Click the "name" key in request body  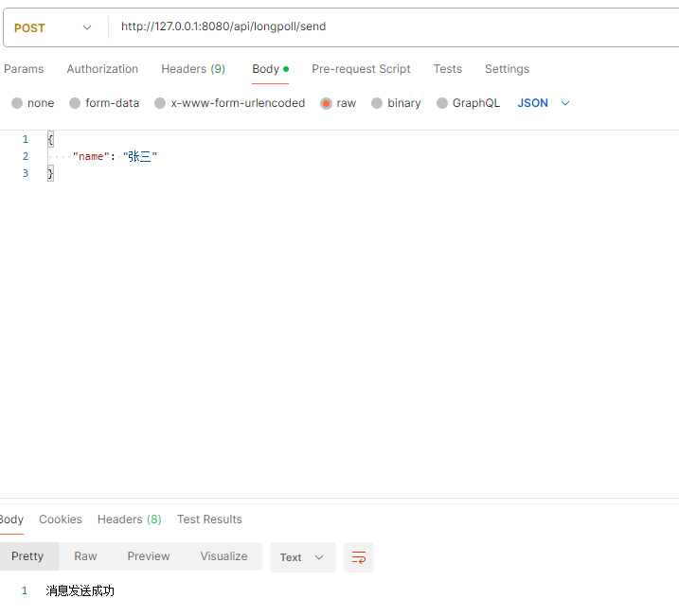point(91,156)
